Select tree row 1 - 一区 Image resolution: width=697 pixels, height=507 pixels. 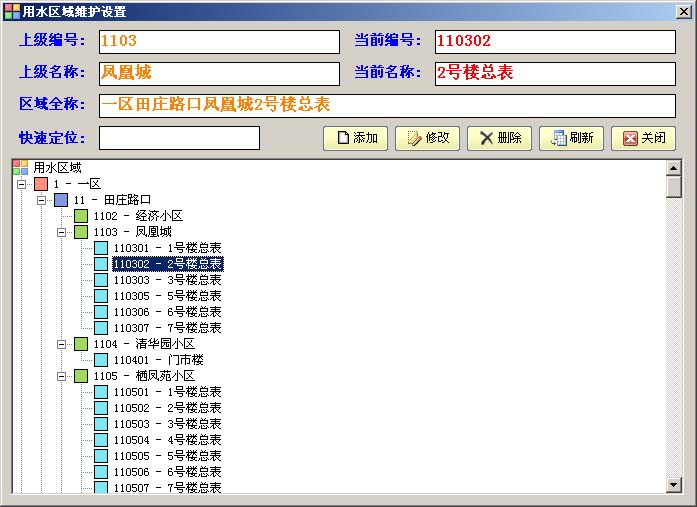pyautogui.click(x=77, y=184)
